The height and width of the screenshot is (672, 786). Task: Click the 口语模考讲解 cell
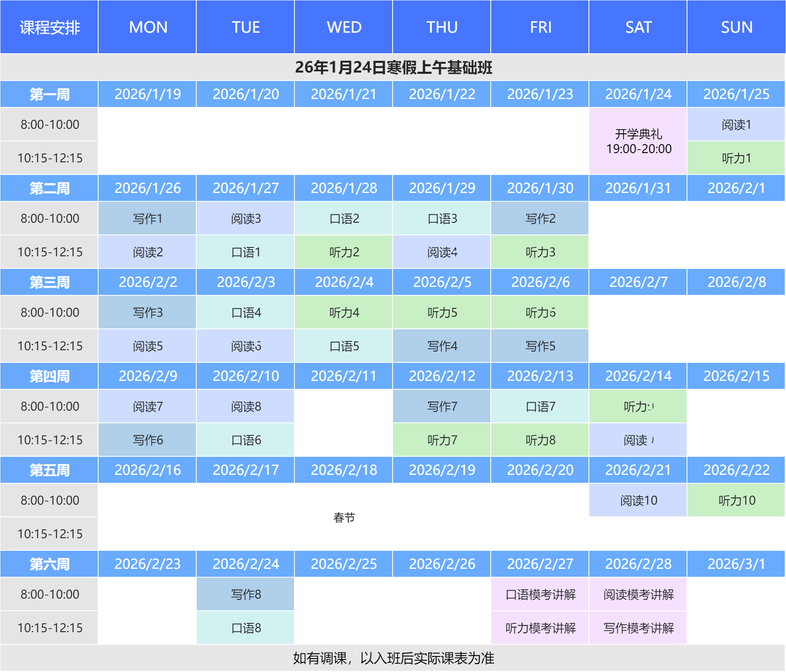(540, 594)
